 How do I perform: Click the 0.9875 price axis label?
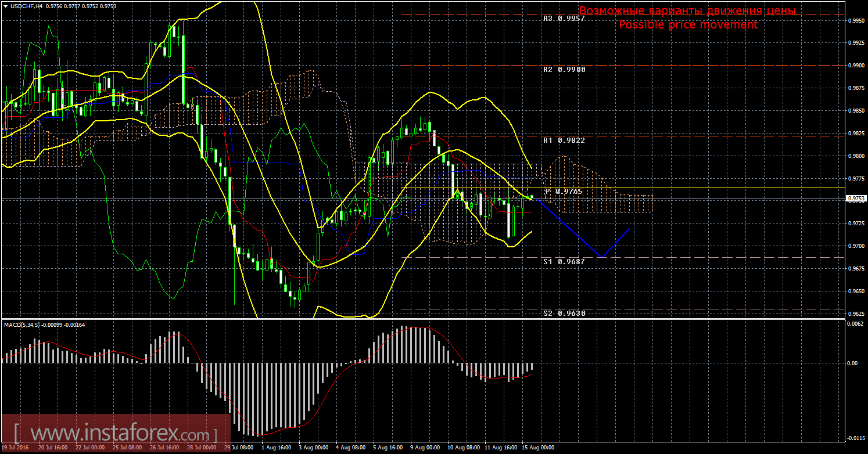pyautogui.click(x=856, y=88)
